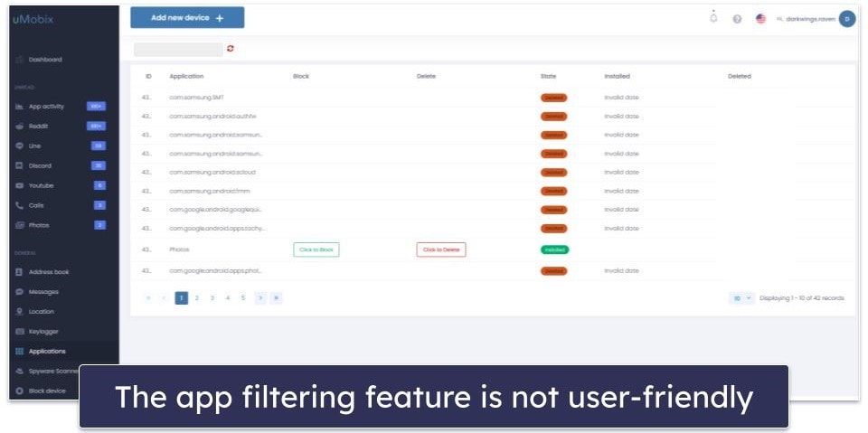This screenshot has width=868, height=433.
Task: Click the Reddit sidebar icon
Action: tap(19, 127)
